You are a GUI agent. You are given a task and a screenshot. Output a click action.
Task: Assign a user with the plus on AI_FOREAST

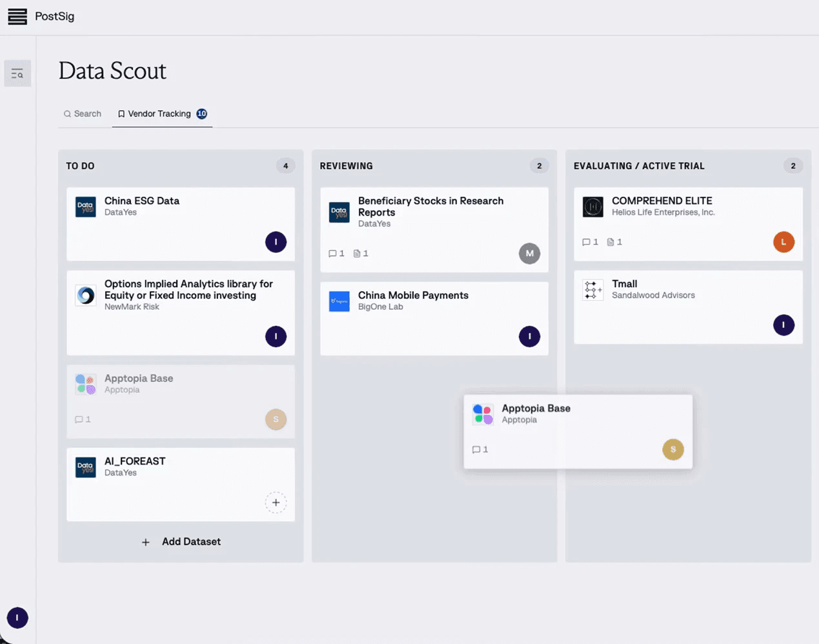(276, 503)
